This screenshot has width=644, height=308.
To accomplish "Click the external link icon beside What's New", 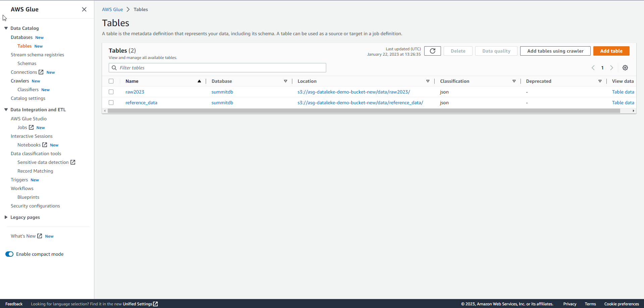I will click(40, 236).
